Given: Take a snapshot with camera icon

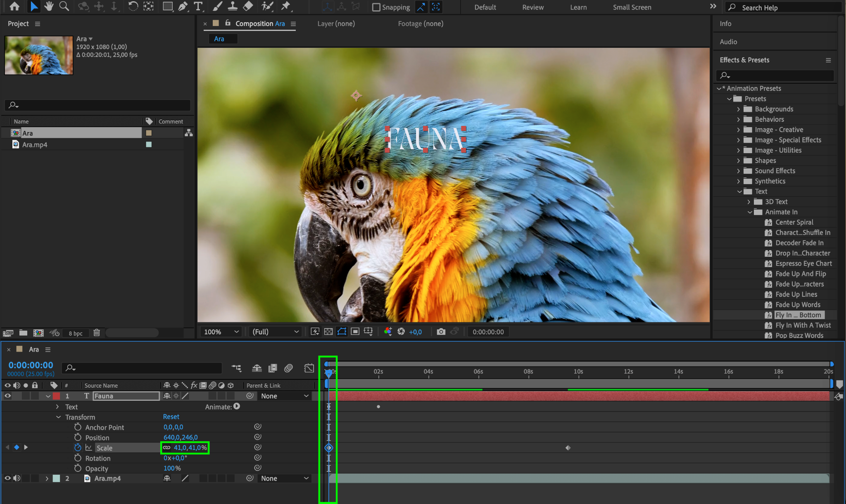Looking at the screenshot, I should (441, 331).
